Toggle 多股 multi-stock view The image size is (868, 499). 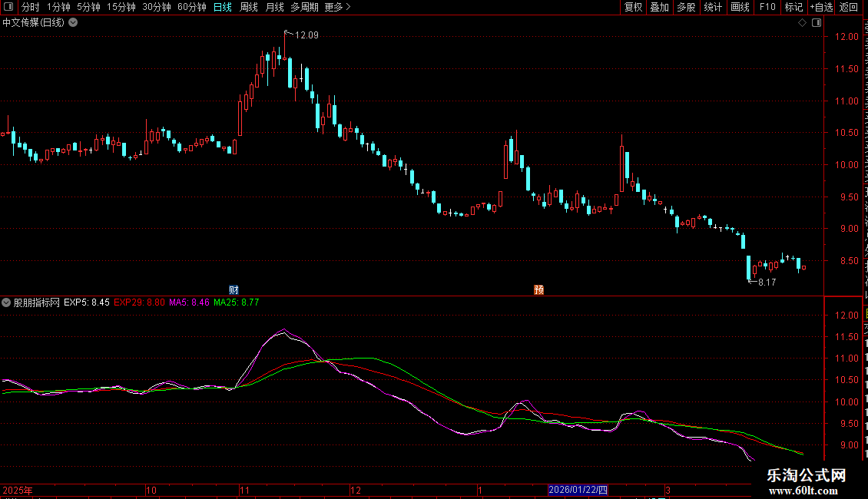(686, 7)
